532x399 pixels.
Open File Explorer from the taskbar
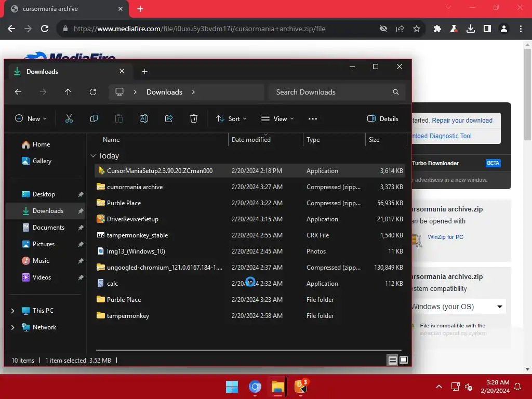[277, 387]
